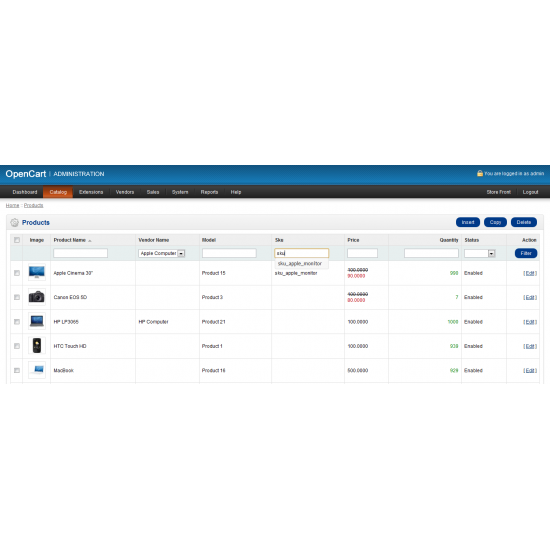Open the Sales menu
This screenshot has width=550, height=550.
(153, 192)
